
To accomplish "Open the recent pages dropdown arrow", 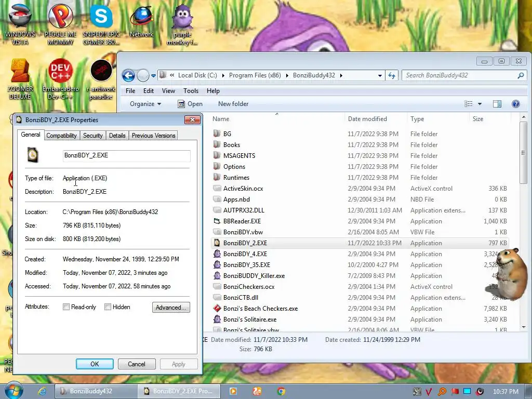I will point(153,76).
